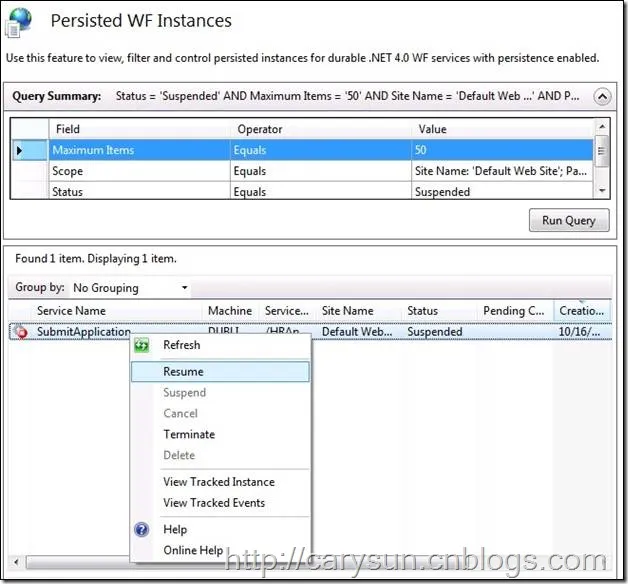
Task: Click the query grid scroll down arrow
Action: click(x=602, y=191)
